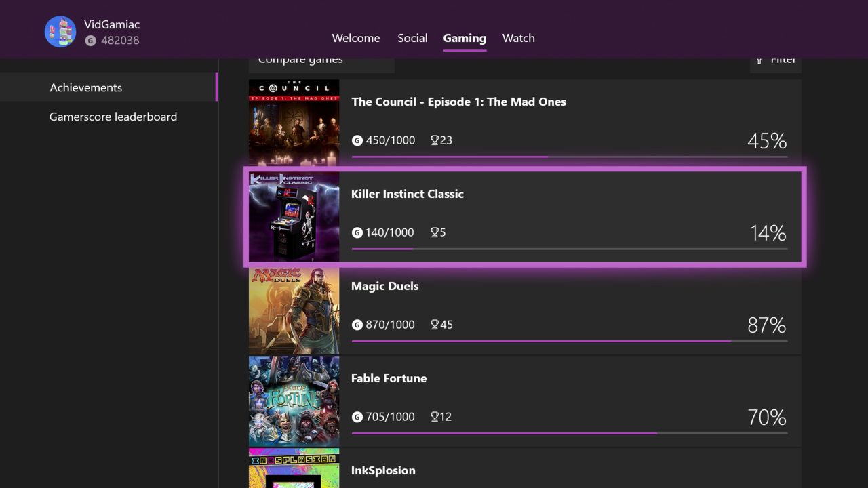Open the VidGamiac profile avatar
Image resolution: width=868 pixels, height=488 pixels.
click(60, 32)
